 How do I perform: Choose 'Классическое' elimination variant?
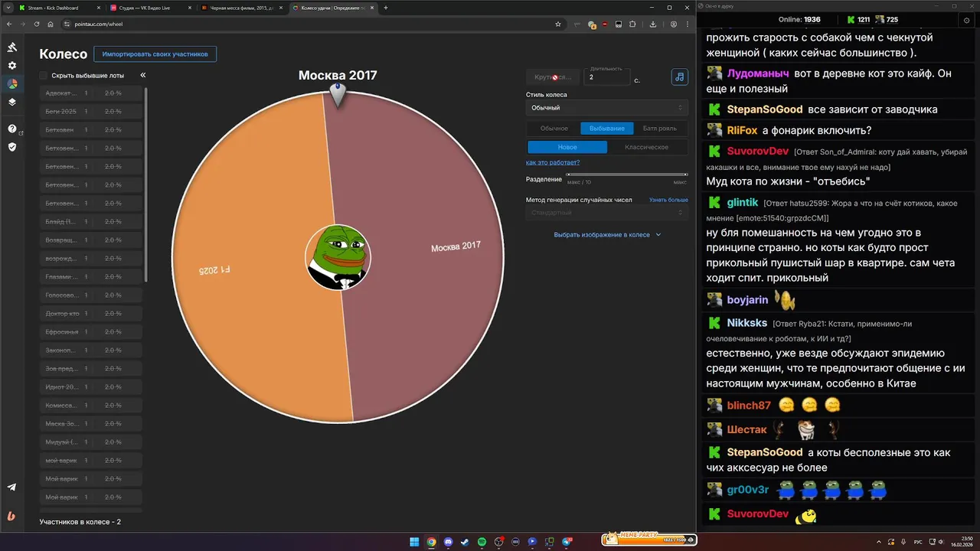[x=647, y=147]
